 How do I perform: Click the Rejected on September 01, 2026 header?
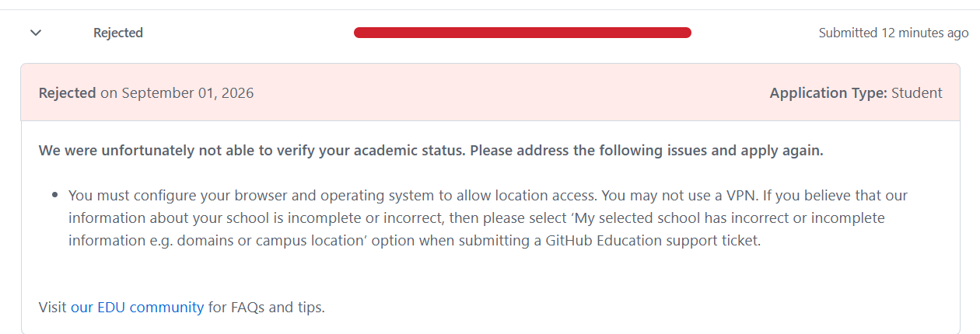tap(146, 93)
